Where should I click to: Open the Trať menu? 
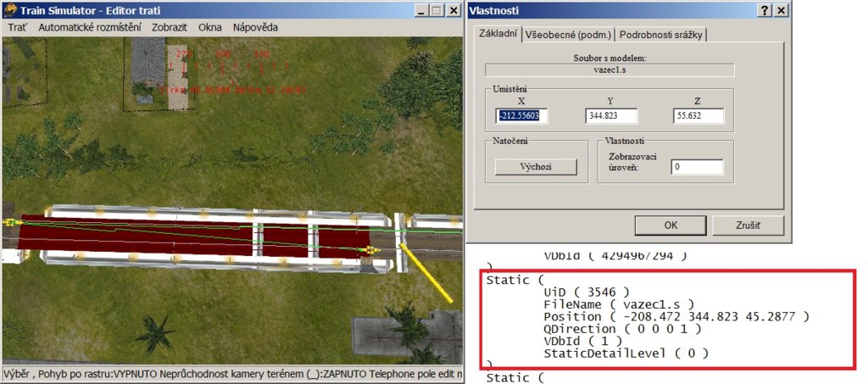17,27
